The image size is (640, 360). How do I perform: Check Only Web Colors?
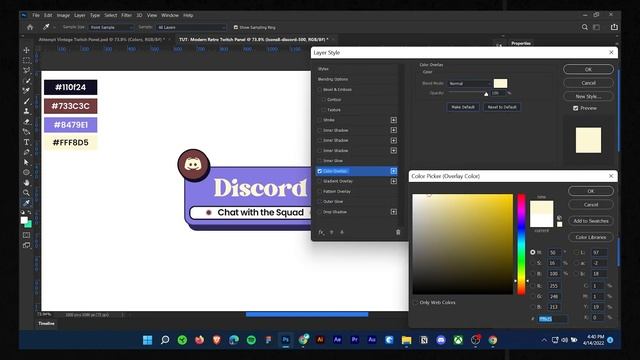[416, 302]
